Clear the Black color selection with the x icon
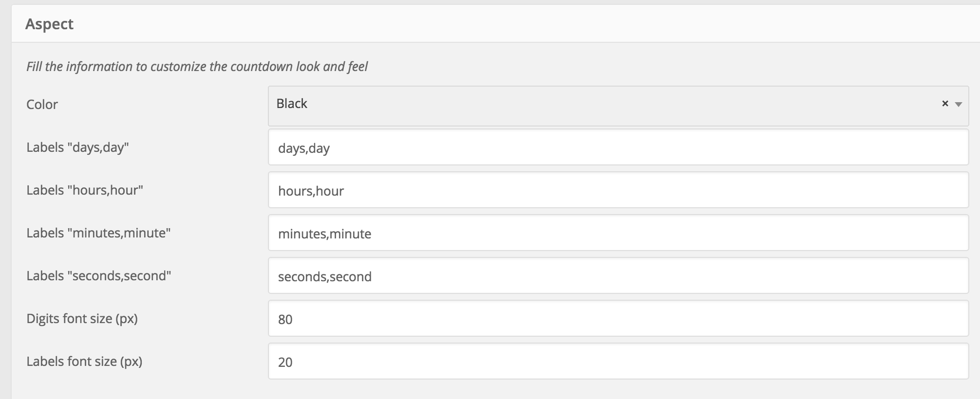The height and width of the screenshot is (399, 980). [x=945, y=104]
